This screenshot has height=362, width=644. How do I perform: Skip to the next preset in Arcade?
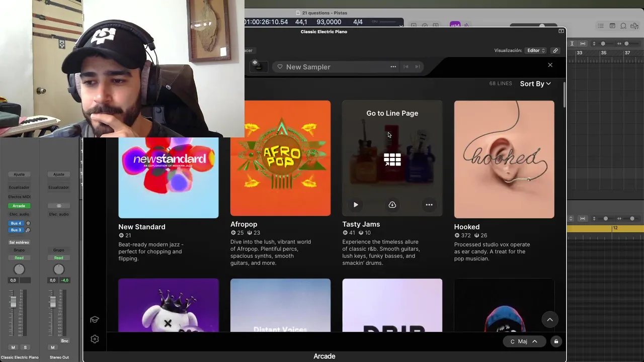pyautogui.click(x=417, y=67)
